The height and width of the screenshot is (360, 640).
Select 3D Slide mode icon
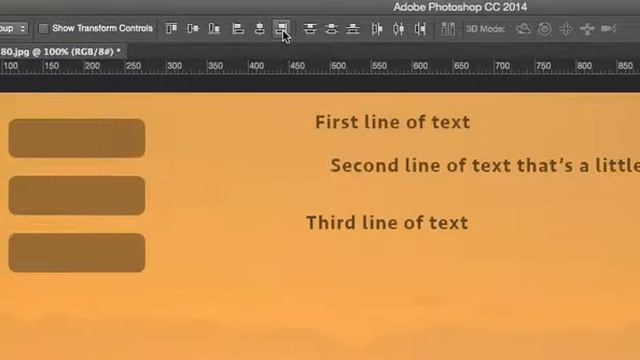(587, 29)
